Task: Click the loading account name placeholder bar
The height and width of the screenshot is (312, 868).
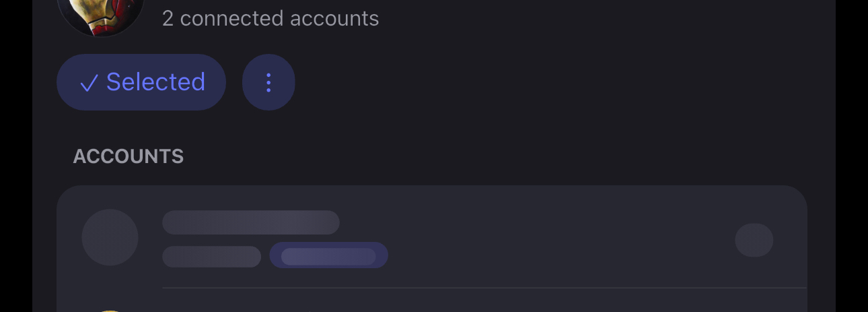Action: click(x=250, y=222)
